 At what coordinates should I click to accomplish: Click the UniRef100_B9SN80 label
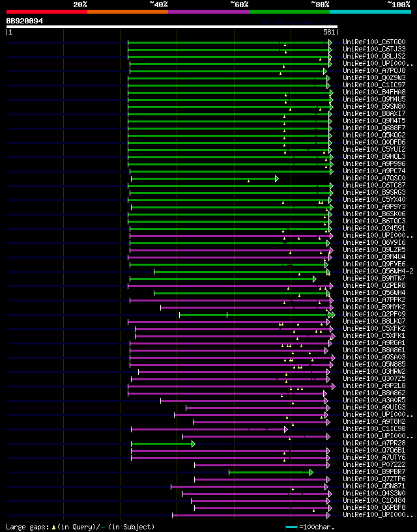(374, 106)
